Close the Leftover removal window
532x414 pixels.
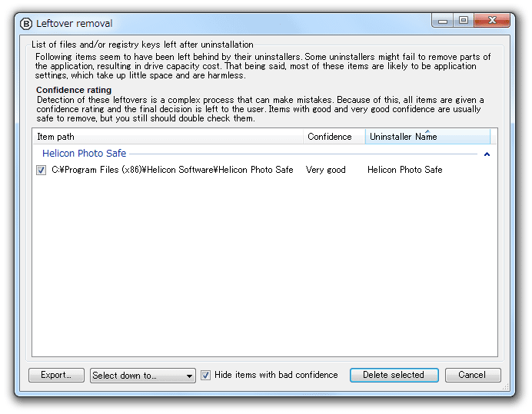point(492,21)
